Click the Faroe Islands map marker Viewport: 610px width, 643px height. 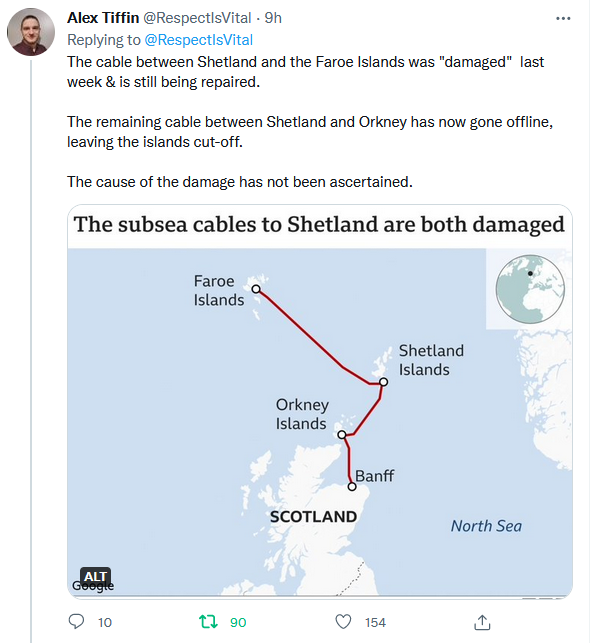pyautogui.click(x=256, y=289)
